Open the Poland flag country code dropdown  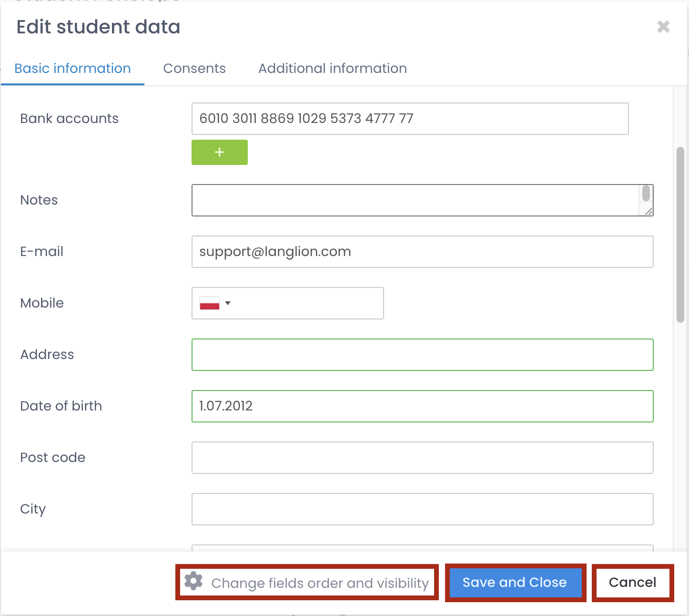click(x=214, y=303)
